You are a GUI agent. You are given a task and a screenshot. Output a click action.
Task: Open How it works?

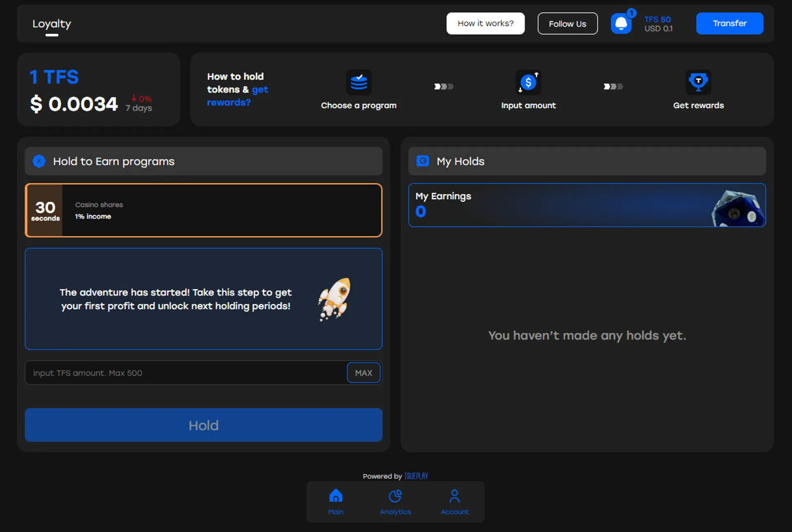[x=485, y=23]
